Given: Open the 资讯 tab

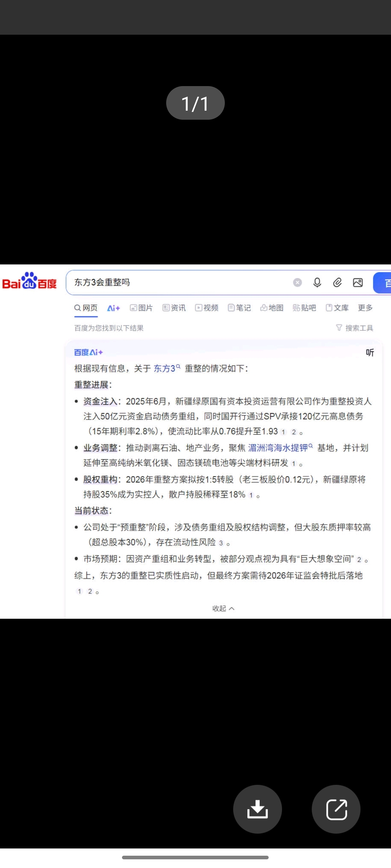Looking at the screenshot, I should click(174, 308).
